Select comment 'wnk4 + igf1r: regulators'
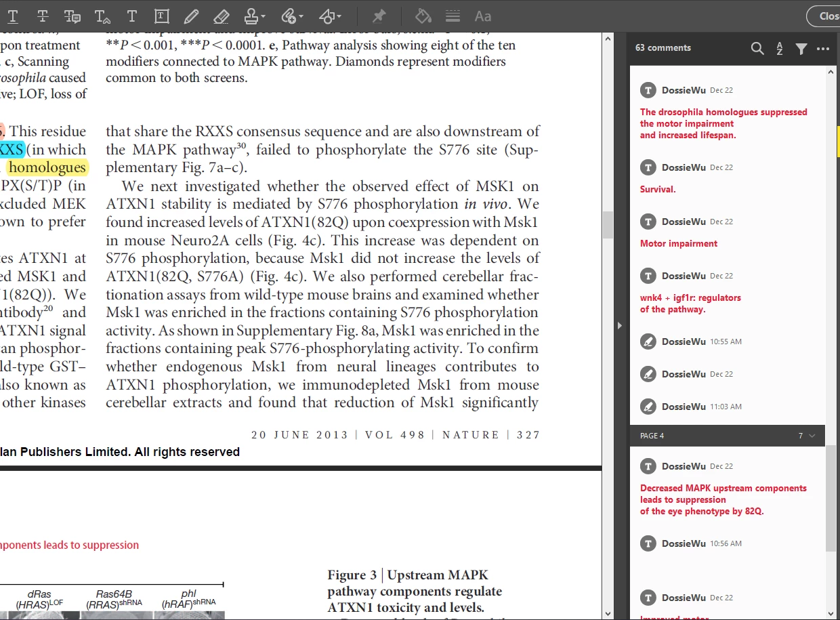The image size is (840, 620). tap(727, 292)
